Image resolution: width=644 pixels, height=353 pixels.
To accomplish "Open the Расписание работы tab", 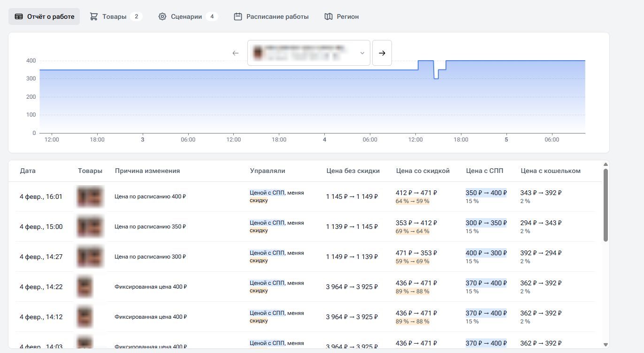I will 277,16.
